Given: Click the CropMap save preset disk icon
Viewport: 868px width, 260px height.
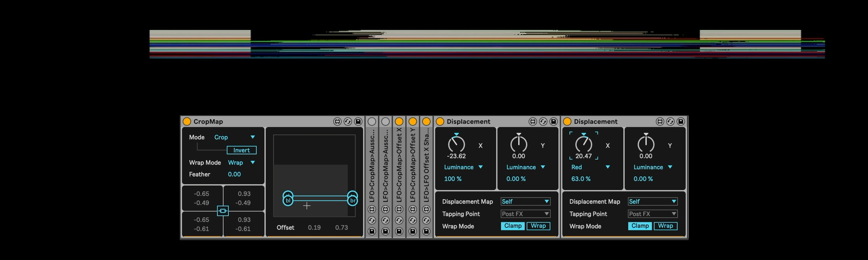Looking at the screenshot, I should click(x=358, y=121).
